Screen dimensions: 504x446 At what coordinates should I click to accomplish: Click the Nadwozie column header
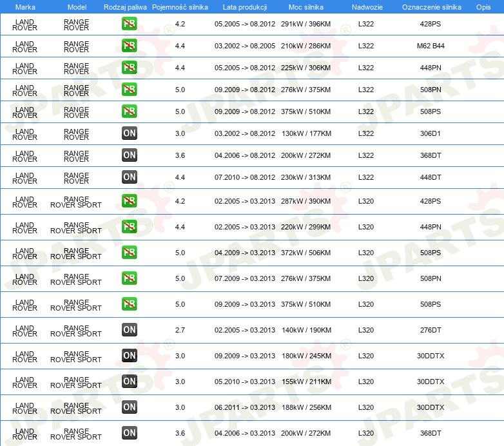pyautogui.click(x=367, y=7)
